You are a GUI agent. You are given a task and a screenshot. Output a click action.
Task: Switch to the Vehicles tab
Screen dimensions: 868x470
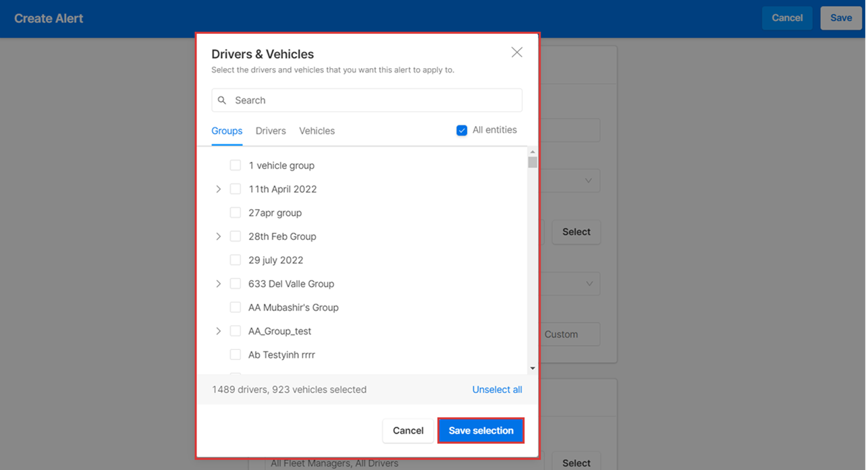pos(317,131)
